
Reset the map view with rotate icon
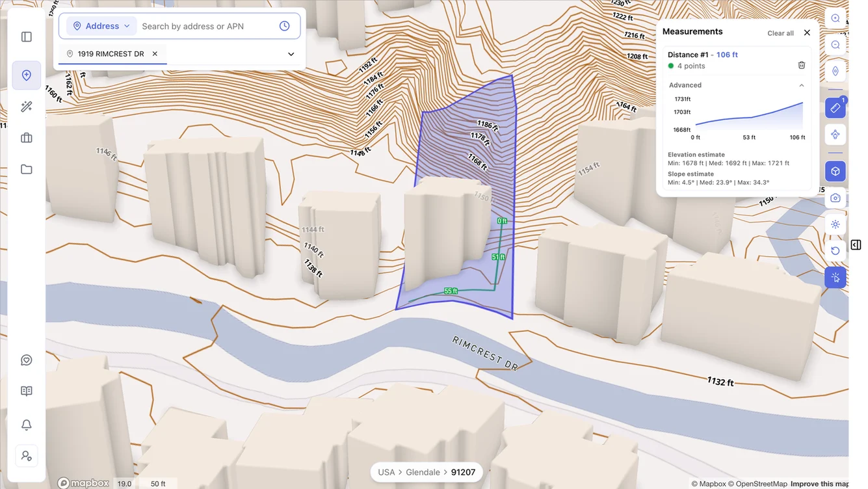(835, 250)
